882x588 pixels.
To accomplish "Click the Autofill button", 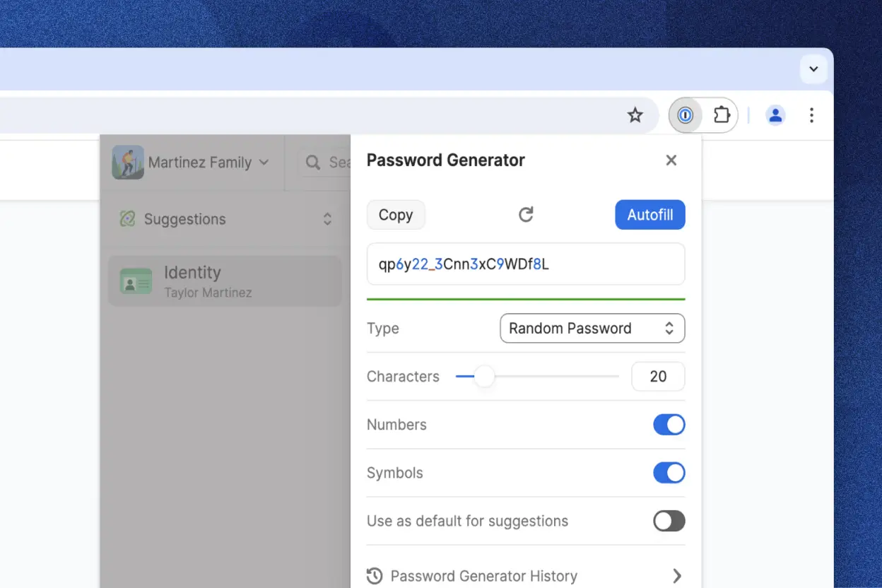I will click(650, 215).
